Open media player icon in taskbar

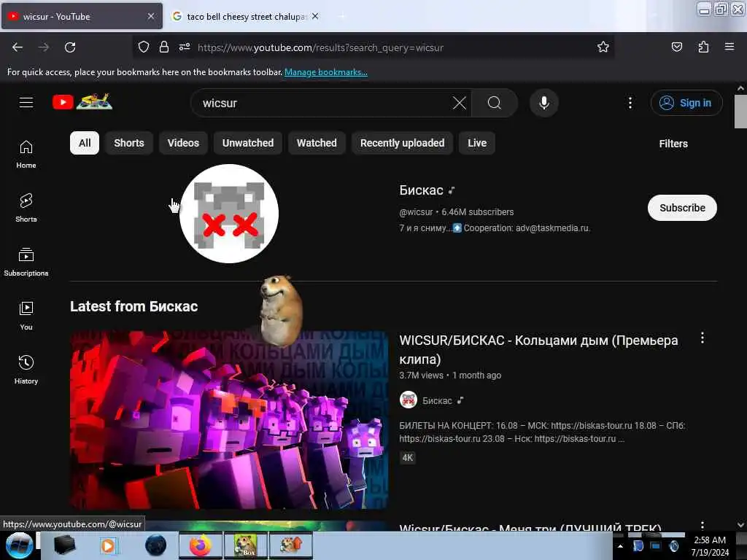(x=108, y=545)
